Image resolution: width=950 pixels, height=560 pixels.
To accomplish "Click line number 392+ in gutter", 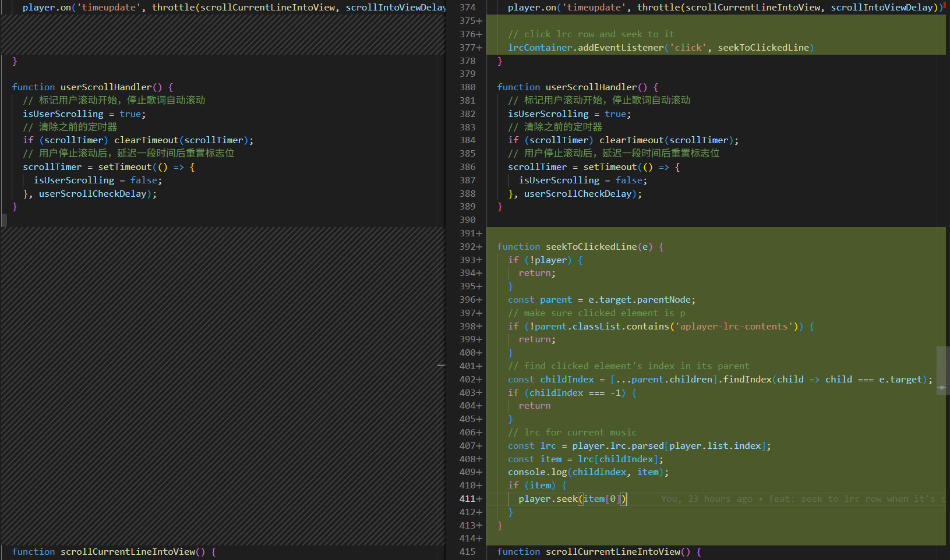I will 471,247.
